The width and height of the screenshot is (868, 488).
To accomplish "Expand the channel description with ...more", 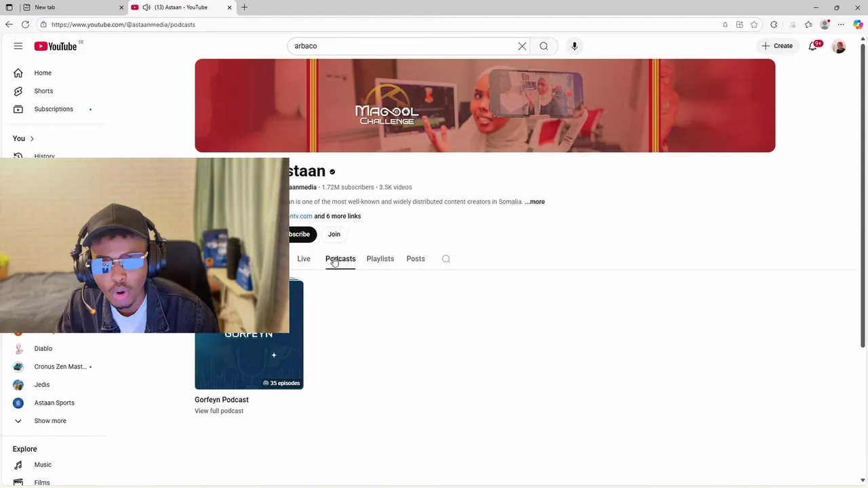I will point(534,202).
